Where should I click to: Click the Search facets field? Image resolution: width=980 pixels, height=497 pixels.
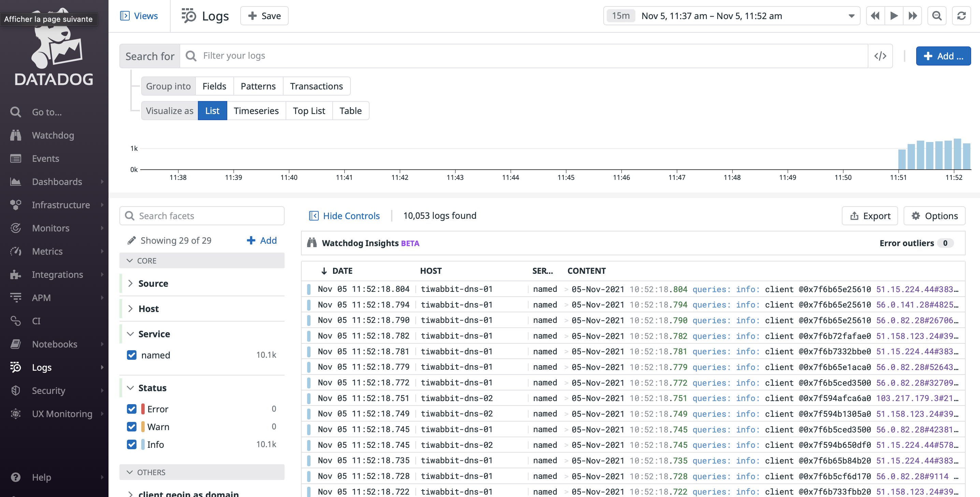(202, 216)
